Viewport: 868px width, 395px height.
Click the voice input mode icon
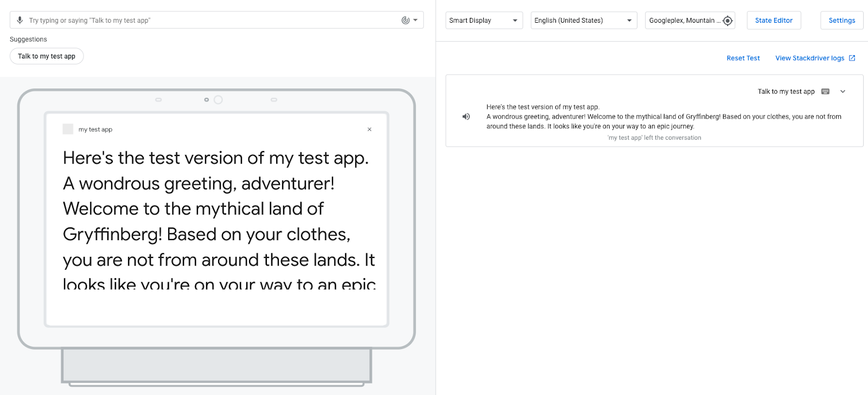[405, 20]
